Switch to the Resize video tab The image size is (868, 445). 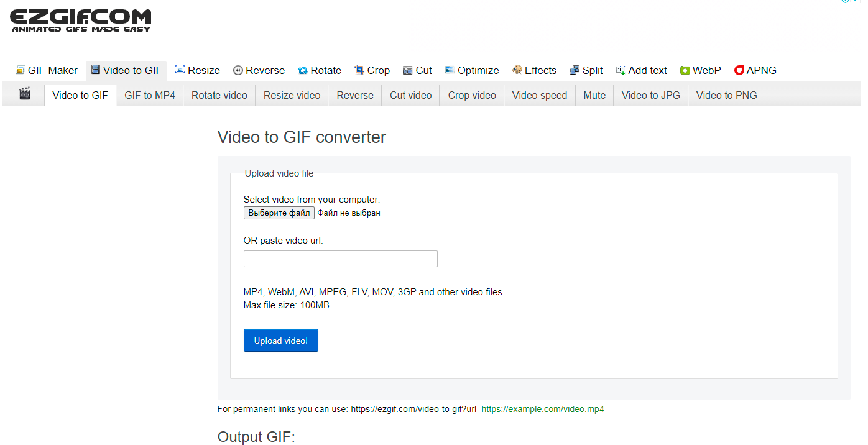pos(292,95)
